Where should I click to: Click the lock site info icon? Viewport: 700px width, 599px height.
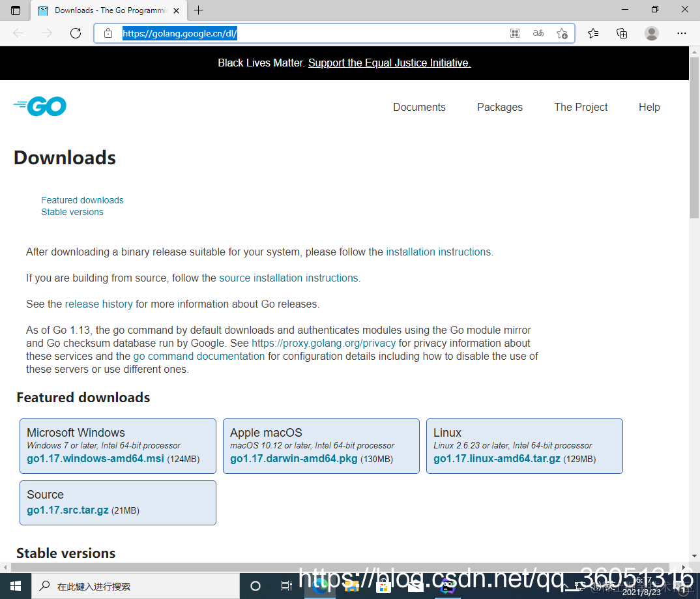pyautogui.click(x=108, y=33)
